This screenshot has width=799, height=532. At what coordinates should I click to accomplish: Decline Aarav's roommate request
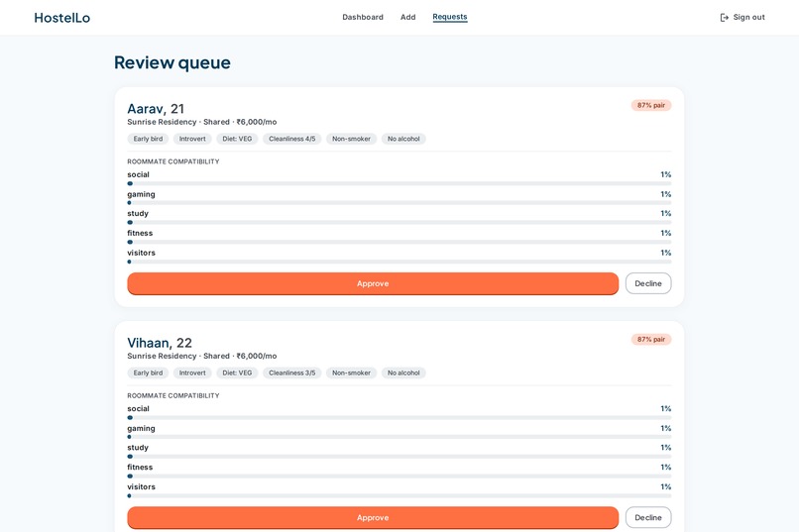648,283
